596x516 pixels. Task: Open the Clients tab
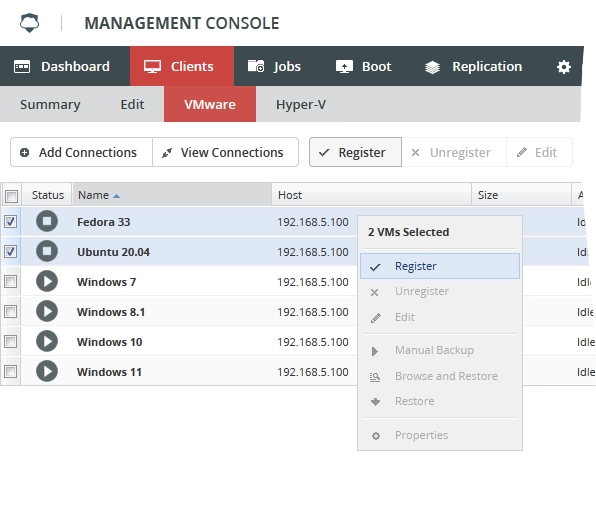[x=182, y=66]
